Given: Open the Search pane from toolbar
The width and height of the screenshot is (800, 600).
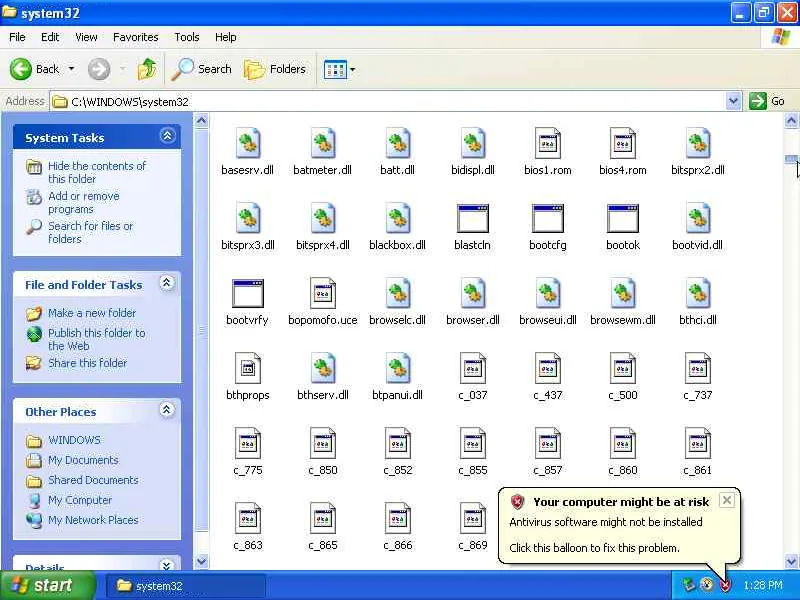Looking at the screenshot, I should coord(202,69).
